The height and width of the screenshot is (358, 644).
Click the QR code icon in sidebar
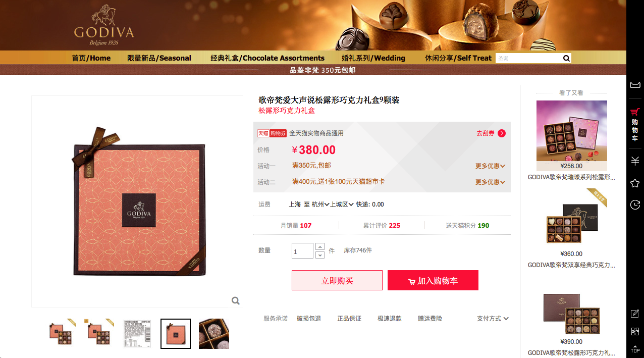(x=635, y=332)
